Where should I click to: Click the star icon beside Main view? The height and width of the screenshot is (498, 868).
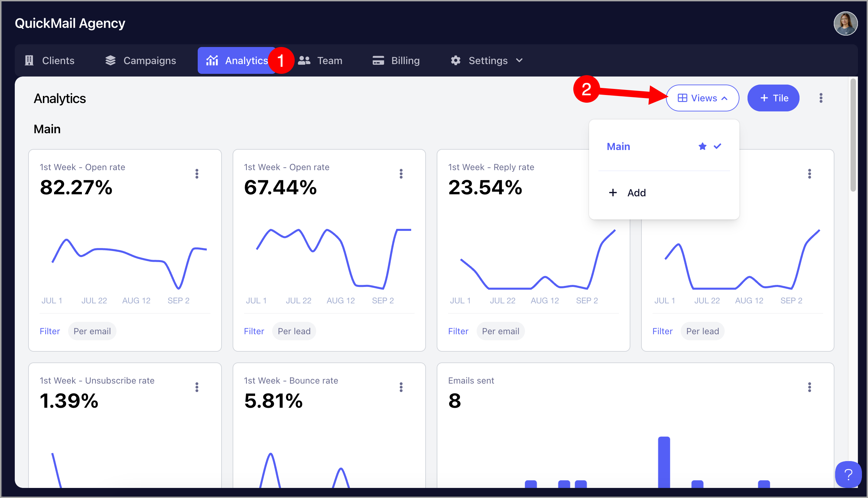click(703, 147)
